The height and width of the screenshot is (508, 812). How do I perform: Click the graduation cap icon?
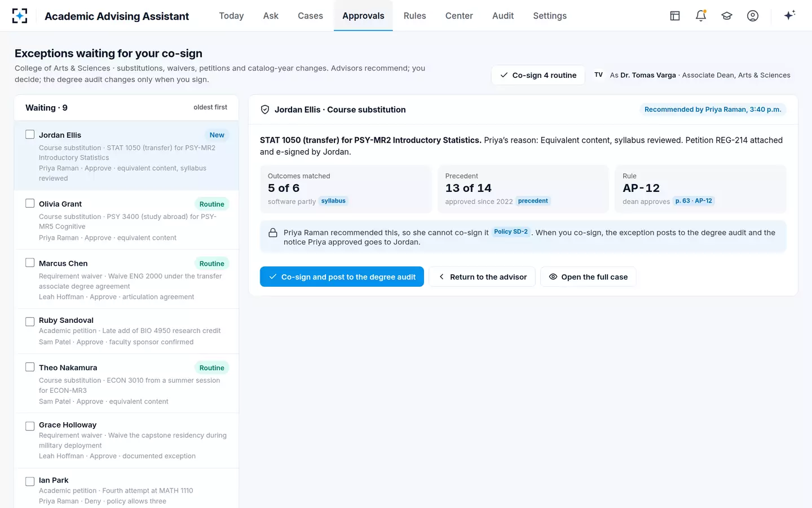coord(727,16)
